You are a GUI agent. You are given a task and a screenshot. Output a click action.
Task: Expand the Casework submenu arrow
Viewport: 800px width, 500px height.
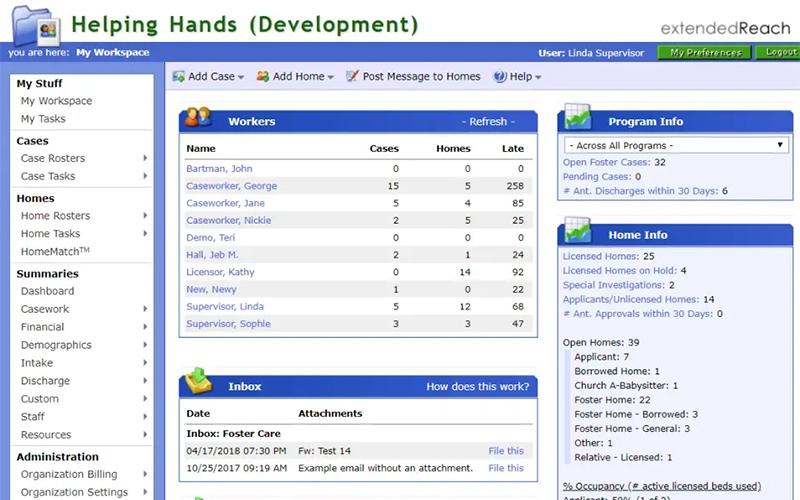[x=145, y=309]
